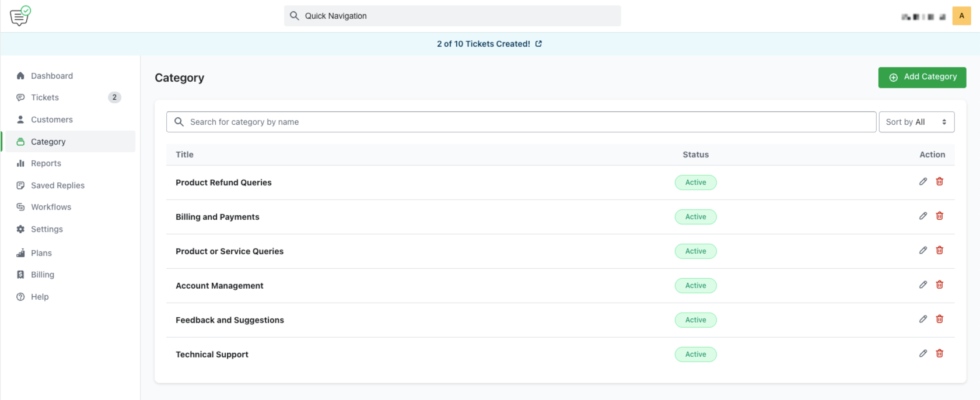Image resolution: width=980 pixels, height=400 pixels.
Task: Open the user avatar labeled A
Action: tap(961, 16)
